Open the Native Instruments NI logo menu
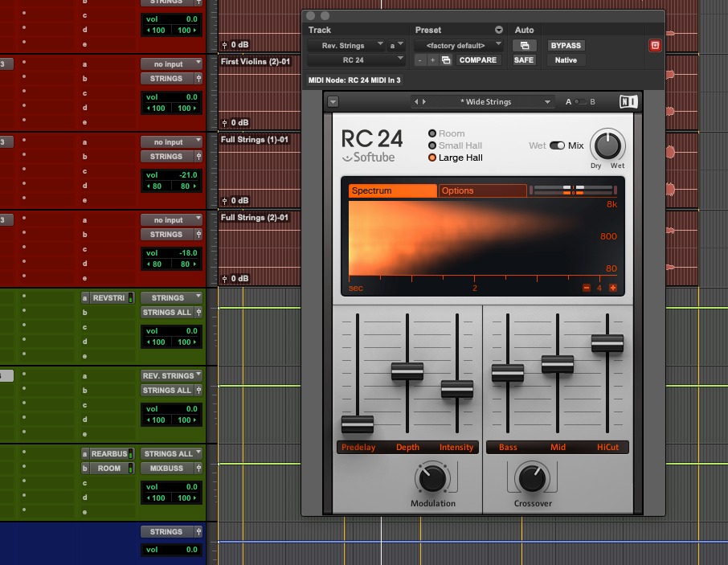Image resolution: width=728 pixels, height=565 pixels. pos(628,102)
